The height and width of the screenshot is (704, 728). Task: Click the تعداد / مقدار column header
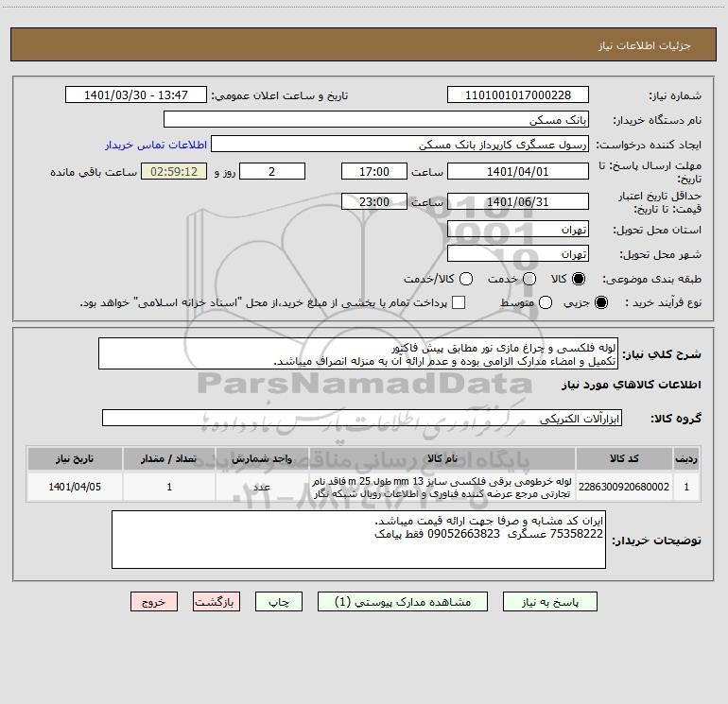[x=169, y=458]
